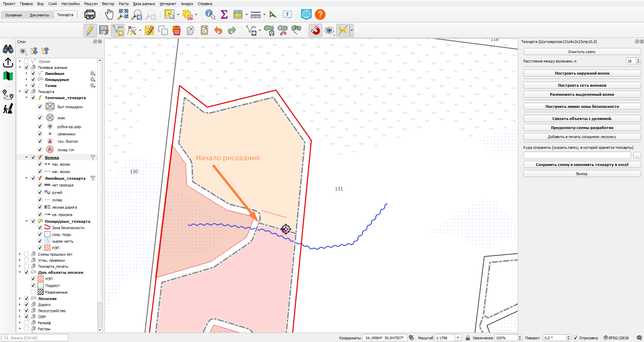Image resolution: width=644 pixels, height=342 pixels.
Task: Open the attribute table icon
Action: [x=238, y=14]
